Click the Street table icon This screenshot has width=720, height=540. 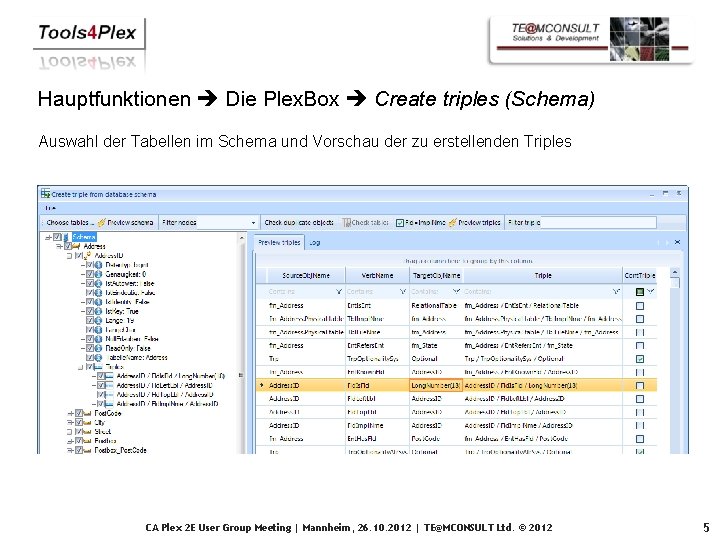click(x=87, y=432)
